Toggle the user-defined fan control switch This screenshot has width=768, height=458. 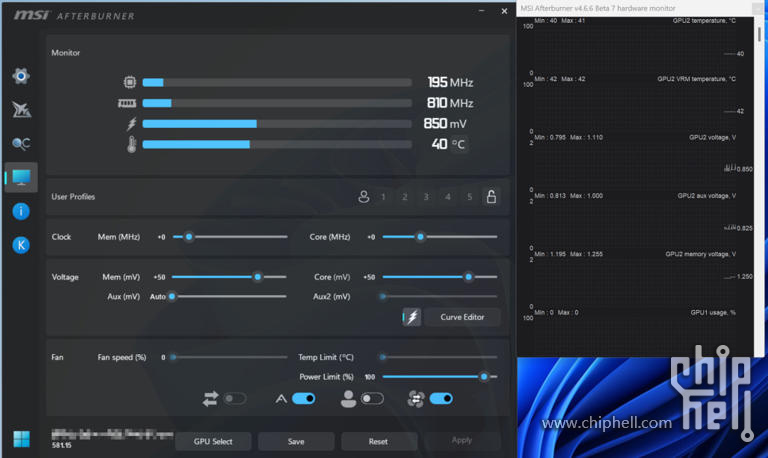[372, 399]
